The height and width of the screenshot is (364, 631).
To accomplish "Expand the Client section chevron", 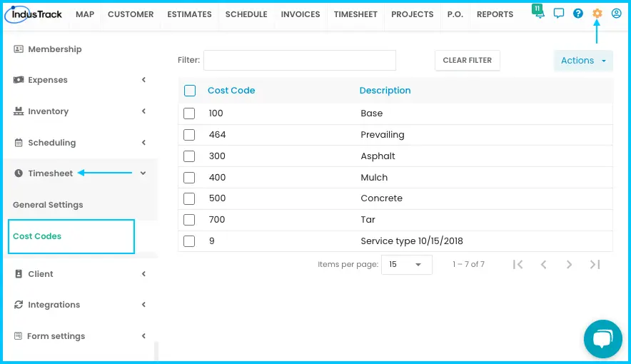I will (143, 274).
